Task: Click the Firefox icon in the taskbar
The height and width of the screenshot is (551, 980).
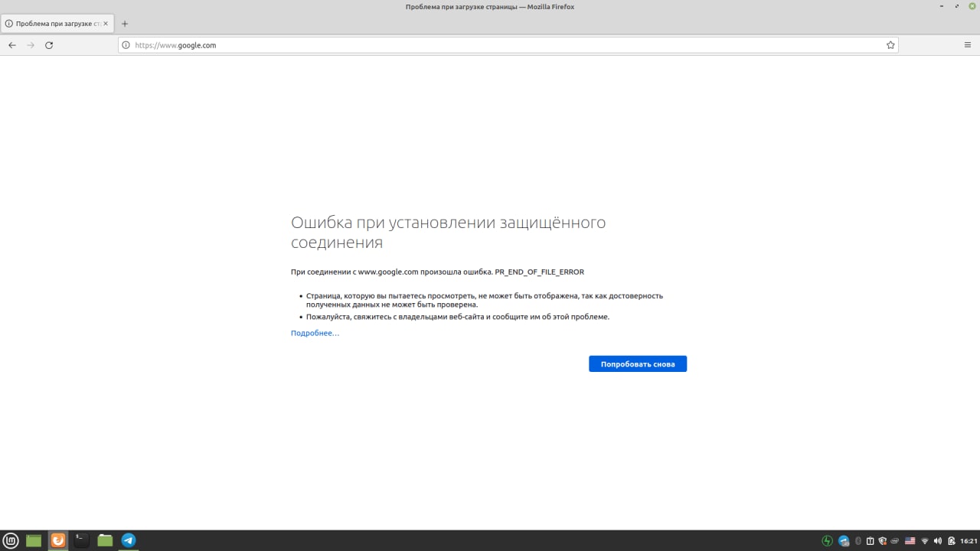Action: click(x=58, y=541)
